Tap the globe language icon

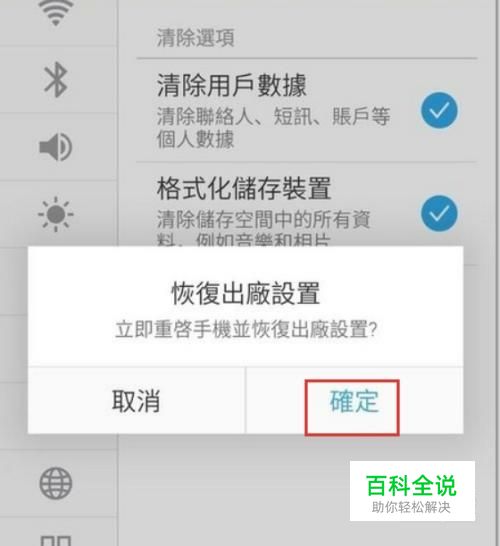tap(56, 483)
